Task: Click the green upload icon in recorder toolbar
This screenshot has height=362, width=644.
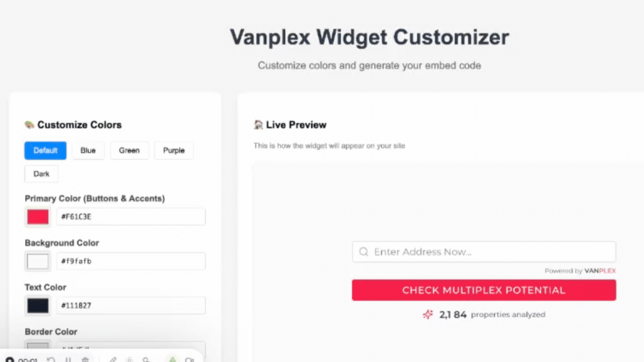Action: click(x=172, y=360)
